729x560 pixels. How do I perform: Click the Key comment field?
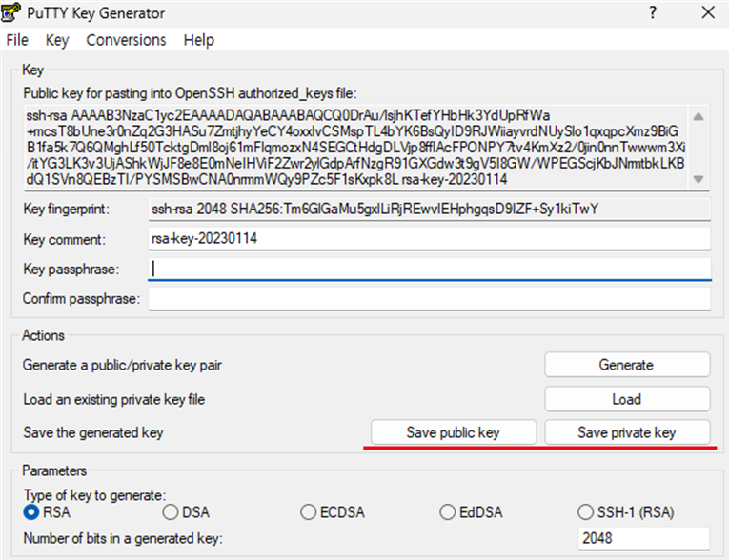pyautogui.click(x=430, y=239)
